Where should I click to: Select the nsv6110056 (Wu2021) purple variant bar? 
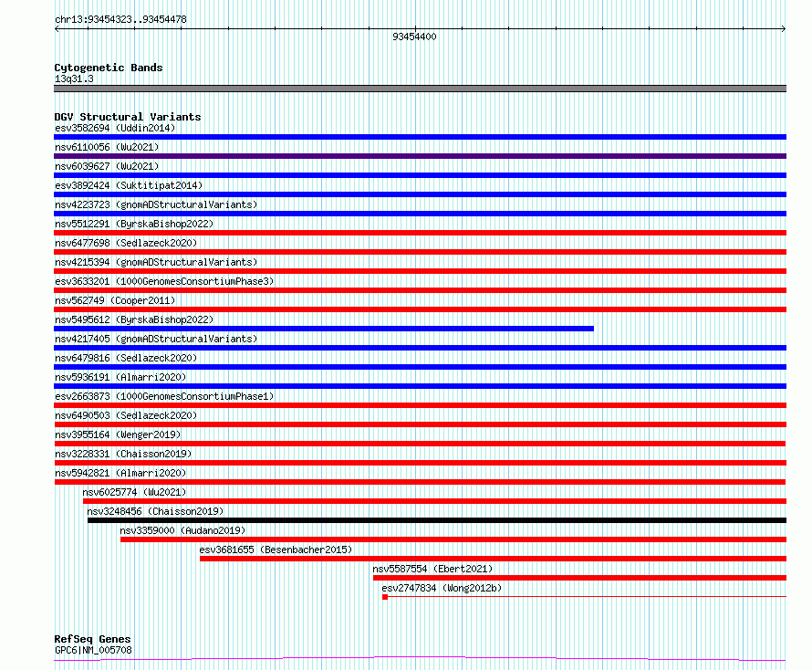click(420, 156)
